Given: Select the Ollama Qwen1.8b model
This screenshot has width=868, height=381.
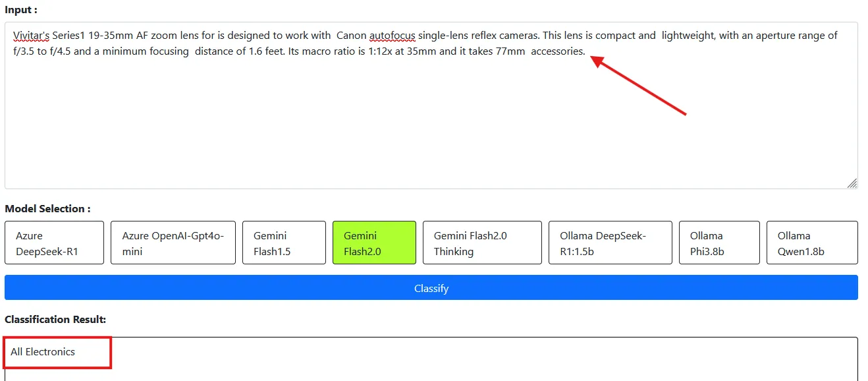Looking at the screenshot, I should pos(812,243).
